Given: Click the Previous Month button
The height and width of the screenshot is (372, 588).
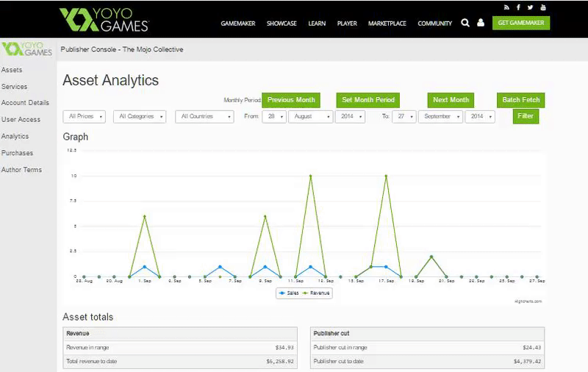Looking at the screenshot, I should coord(291,100).
